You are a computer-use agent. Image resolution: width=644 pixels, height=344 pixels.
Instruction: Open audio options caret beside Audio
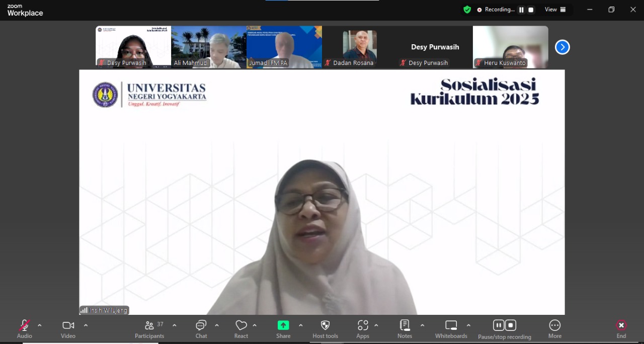pyautogui.click(x=40, y=325)
